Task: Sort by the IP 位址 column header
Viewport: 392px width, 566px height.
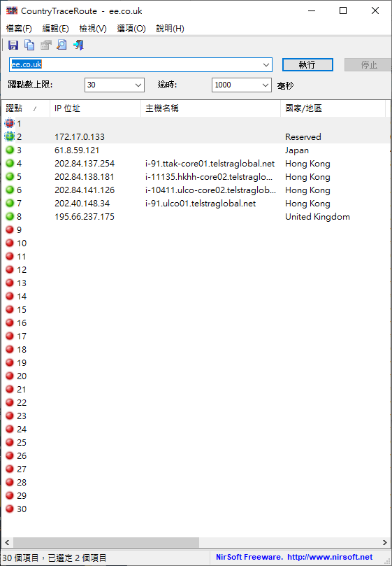Action: [x=95, y=108]
